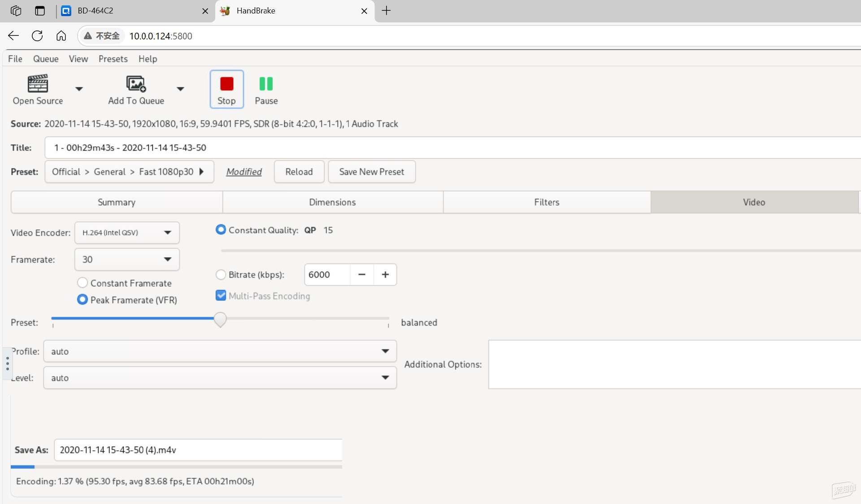Click the encoding progress bar
The height and width of the screenshot is (504, 861).
pyautogui.click(x=176, y=467)
